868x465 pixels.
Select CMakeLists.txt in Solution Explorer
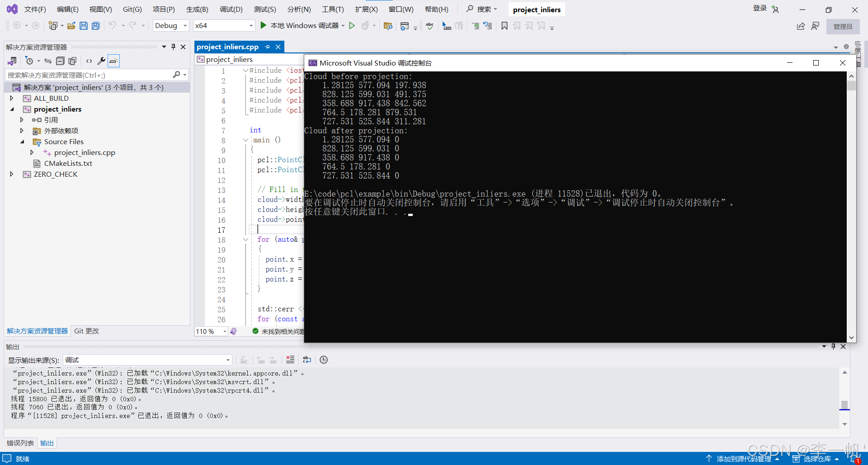[x=68, y=163]
